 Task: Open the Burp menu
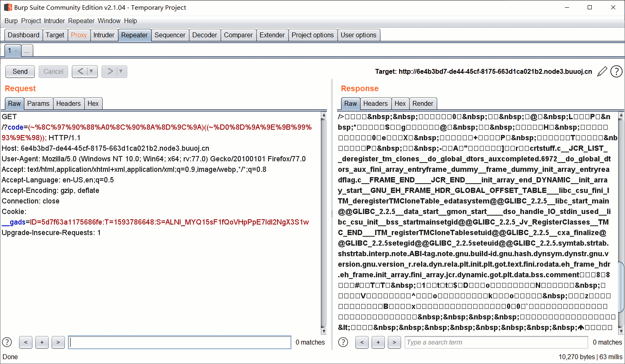(x=11, y=21)
